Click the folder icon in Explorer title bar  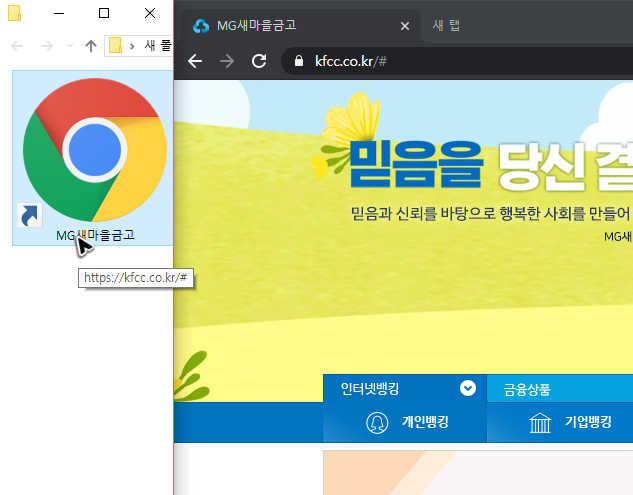click(x=15, y=13)
